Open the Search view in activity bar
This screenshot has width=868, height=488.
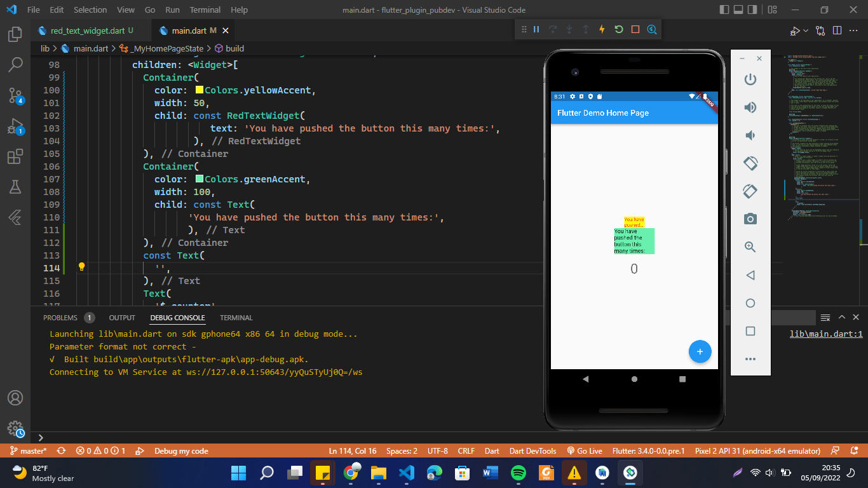point(15,64)
